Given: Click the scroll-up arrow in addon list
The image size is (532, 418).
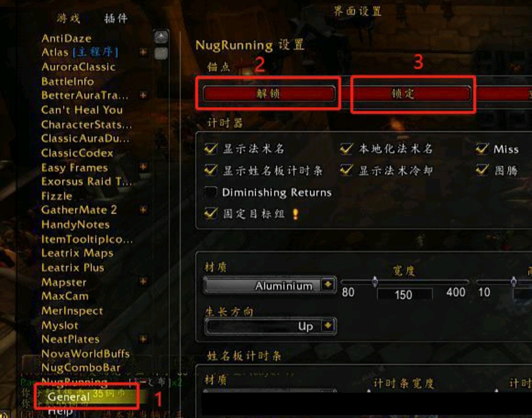Looking at the screenshot, I should [161, 37].
